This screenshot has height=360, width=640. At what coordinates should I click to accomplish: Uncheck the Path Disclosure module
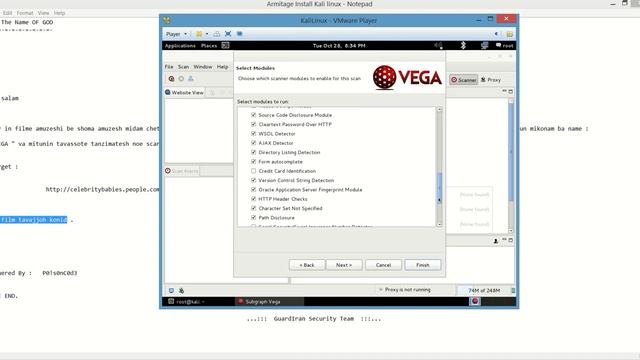[x=253, y=218]
